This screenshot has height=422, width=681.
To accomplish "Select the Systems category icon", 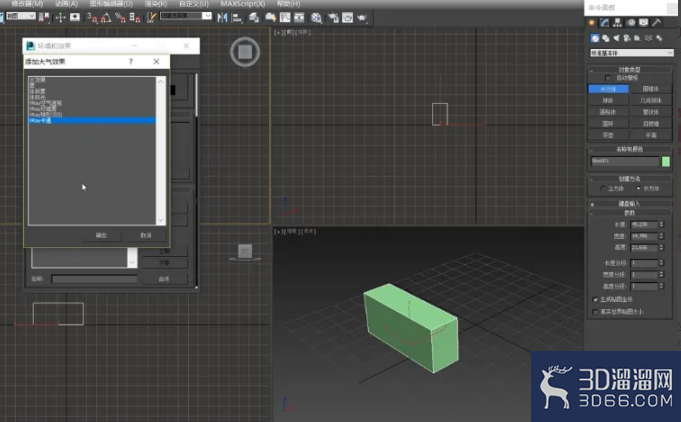I will (x=659, y=38).
